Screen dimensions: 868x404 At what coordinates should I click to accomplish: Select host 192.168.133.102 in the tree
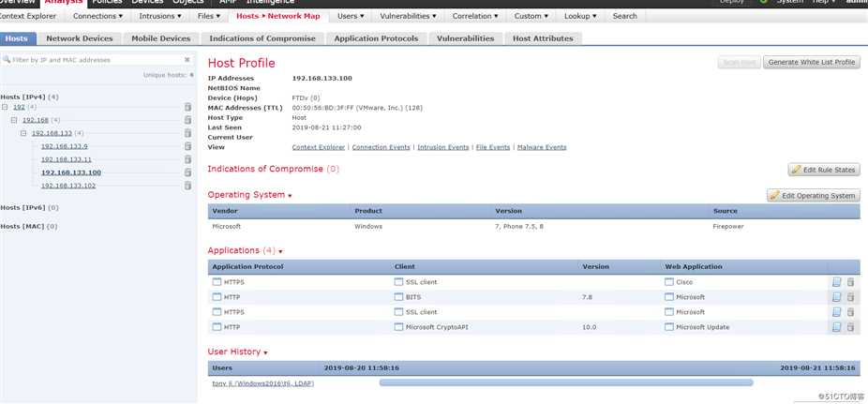(68, 186)
